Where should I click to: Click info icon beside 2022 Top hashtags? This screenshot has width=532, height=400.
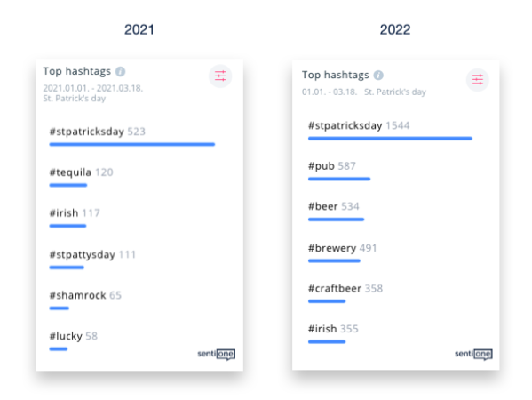378,75
